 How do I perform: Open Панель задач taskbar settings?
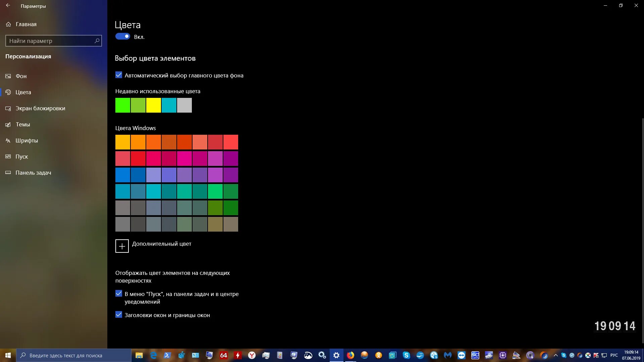click(33, 173)
